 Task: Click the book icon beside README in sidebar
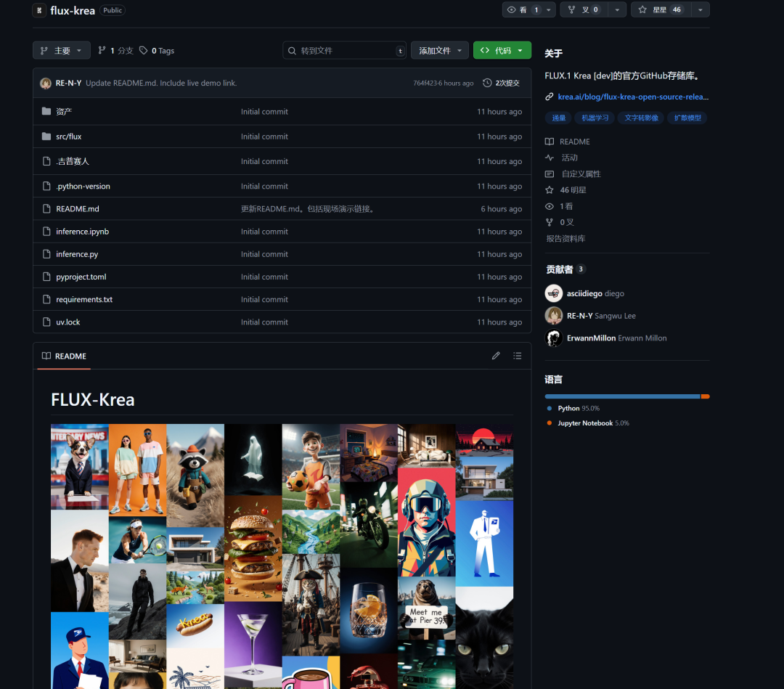pyautogui.click(x=550, y=142)
